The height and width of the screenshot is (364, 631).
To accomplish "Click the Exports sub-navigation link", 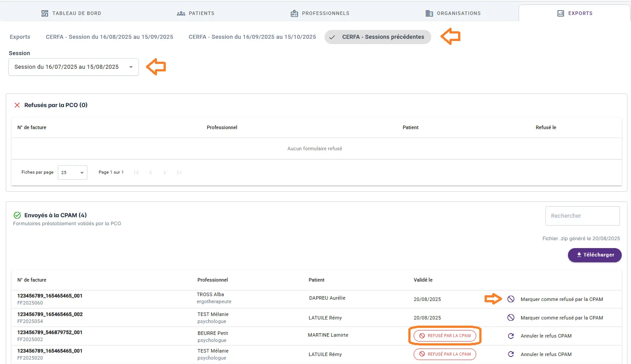I will click(x=20, y=37).
